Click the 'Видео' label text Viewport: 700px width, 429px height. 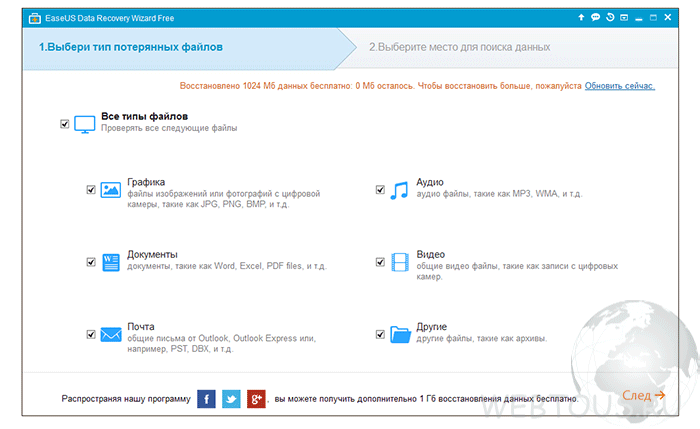[431, 254]
